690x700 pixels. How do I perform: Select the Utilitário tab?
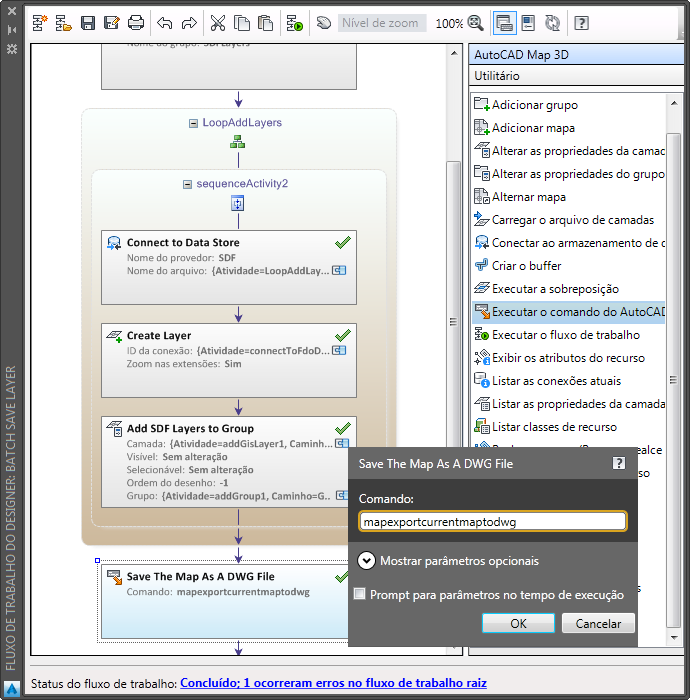pyautogui.click(x=576, y=75)
